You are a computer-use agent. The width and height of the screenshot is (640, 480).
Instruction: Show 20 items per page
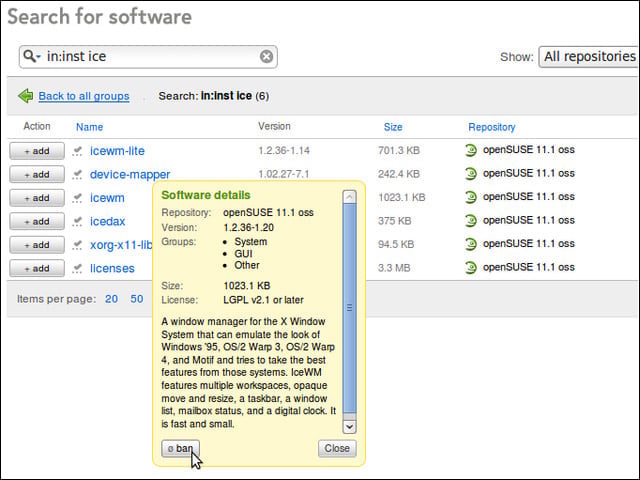[x=111, y=299]
